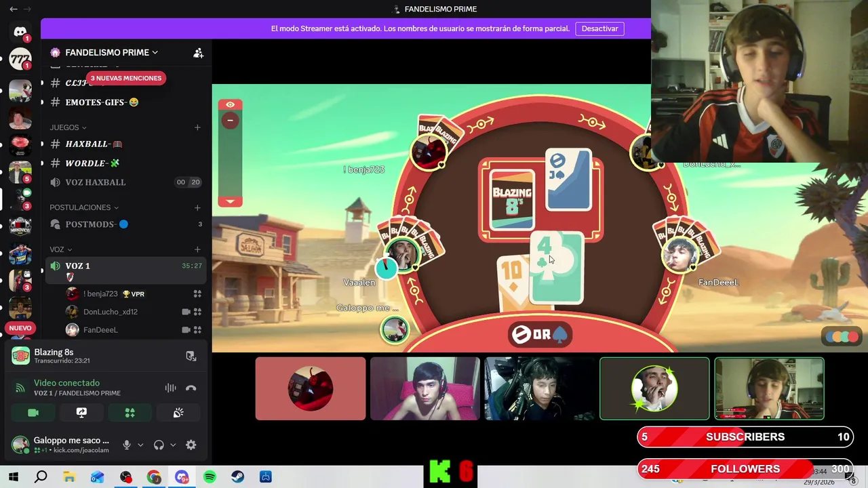Join the VOZ HAXBALL voice channel
Screen dimensions: 868x488
pos(126,182)
